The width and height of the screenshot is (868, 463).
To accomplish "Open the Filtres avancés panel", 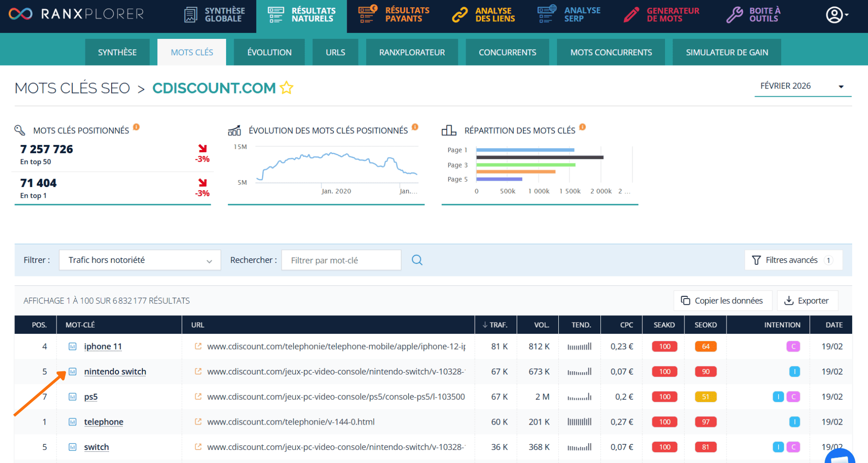I will click(x=793, y=260).
